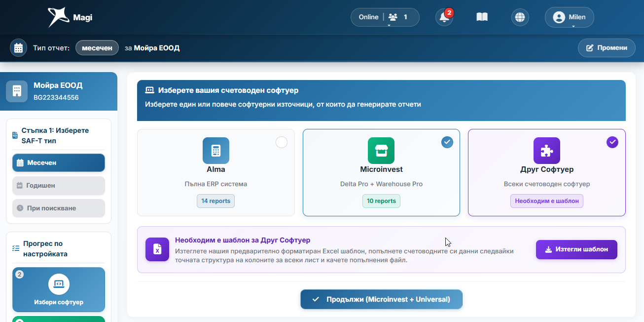Screen dimensions: 644x322
Task: Click the Microinvest store icon
Action: (x=381, y=151)
